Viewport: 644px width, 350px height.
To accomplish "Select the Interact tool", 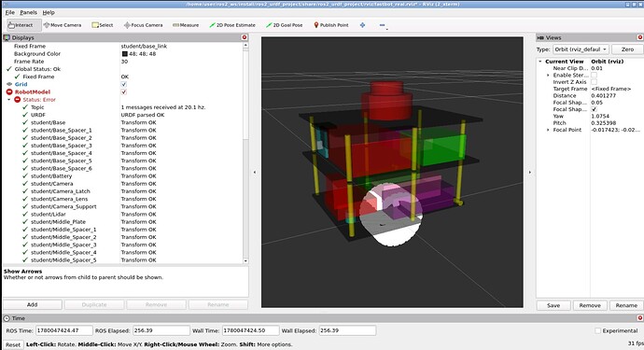I will click(24, 25).
